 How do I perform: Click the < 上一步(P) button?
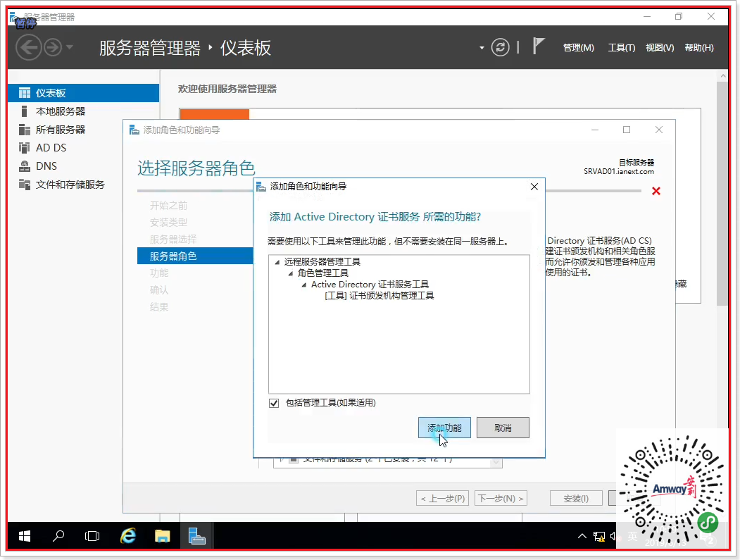coord(442,498)
